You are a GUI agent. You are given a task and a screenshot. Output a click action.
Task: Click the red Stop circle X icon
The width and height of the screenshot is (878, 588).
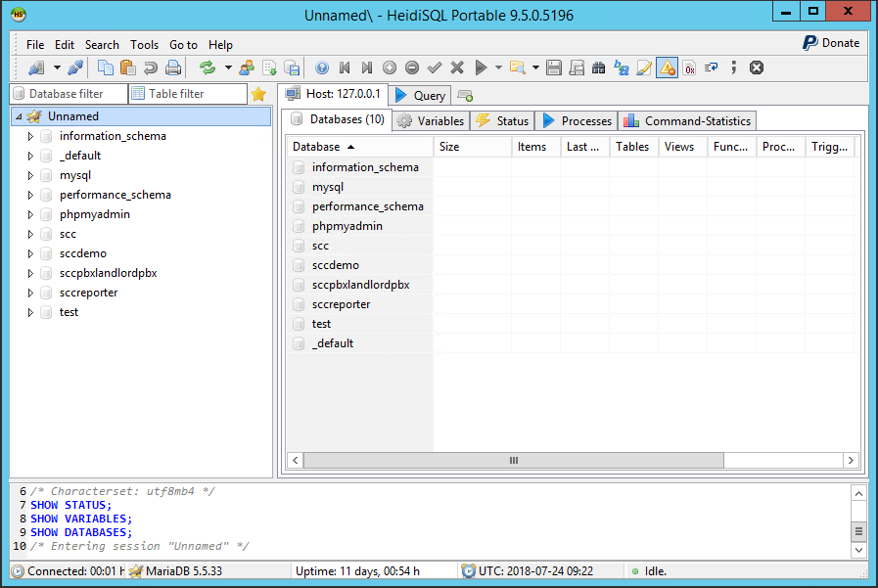pos(757,68)
